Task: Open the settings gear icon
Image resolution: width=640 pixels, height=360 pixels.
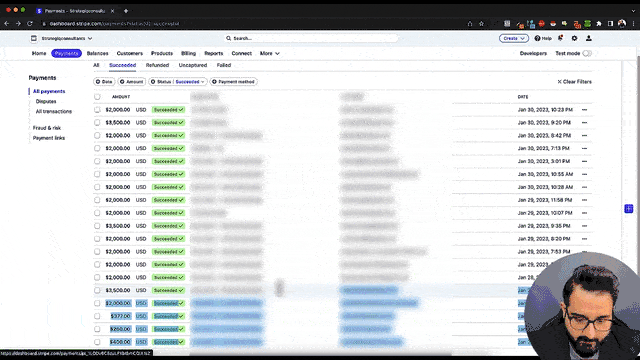Action: (x=574, y=38)
